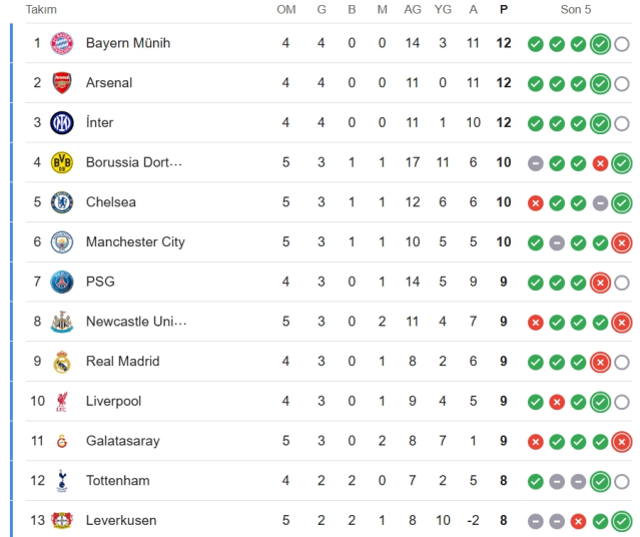Image resolution: width=640 pixels, height=537 pixels.
Task: Click the Manchester City badge
Action: pos(62,242)
